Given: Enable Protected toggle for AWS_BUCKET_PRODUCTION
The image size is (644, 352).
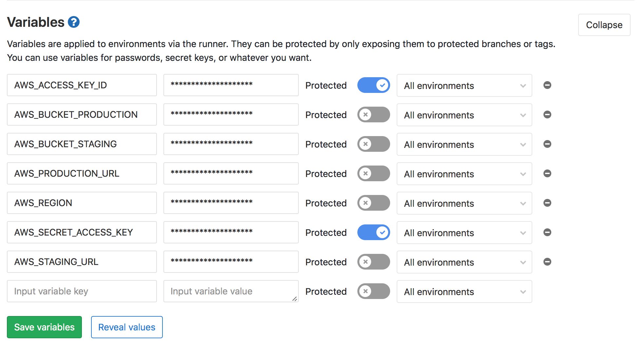Looking at the screenshot, I should click(373, 114).
